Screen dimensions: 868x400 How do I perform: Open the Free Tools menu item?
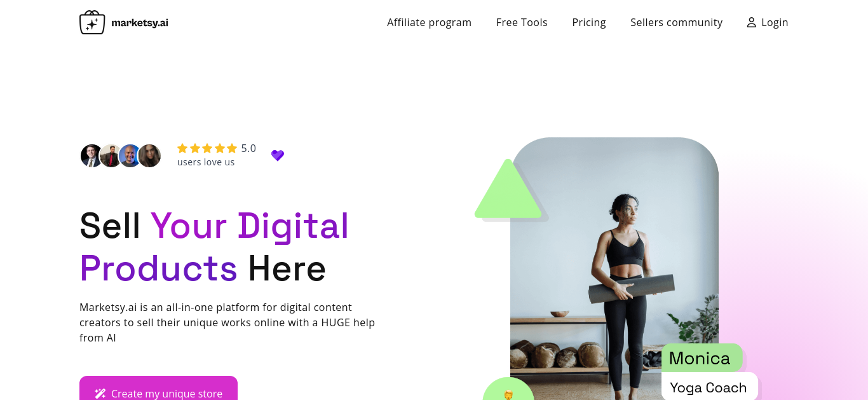(x=522, y=22)
